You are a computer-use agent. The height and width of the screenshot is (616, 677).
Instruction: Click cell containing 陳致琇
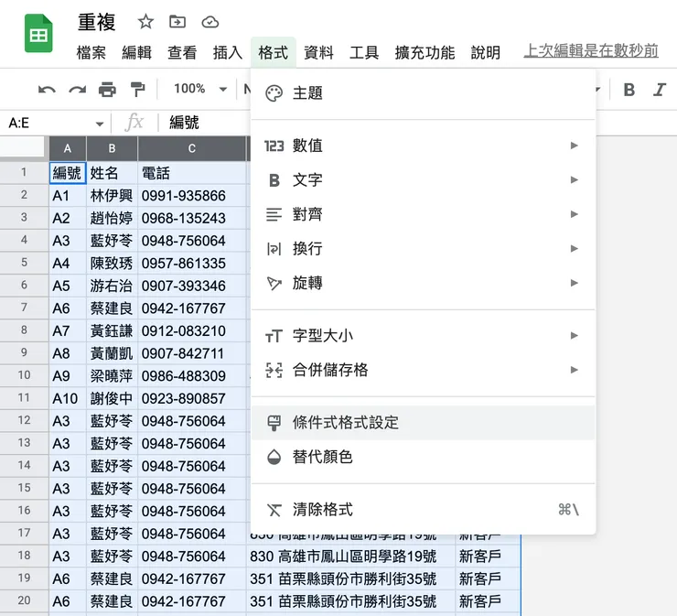tap(113, 263)
